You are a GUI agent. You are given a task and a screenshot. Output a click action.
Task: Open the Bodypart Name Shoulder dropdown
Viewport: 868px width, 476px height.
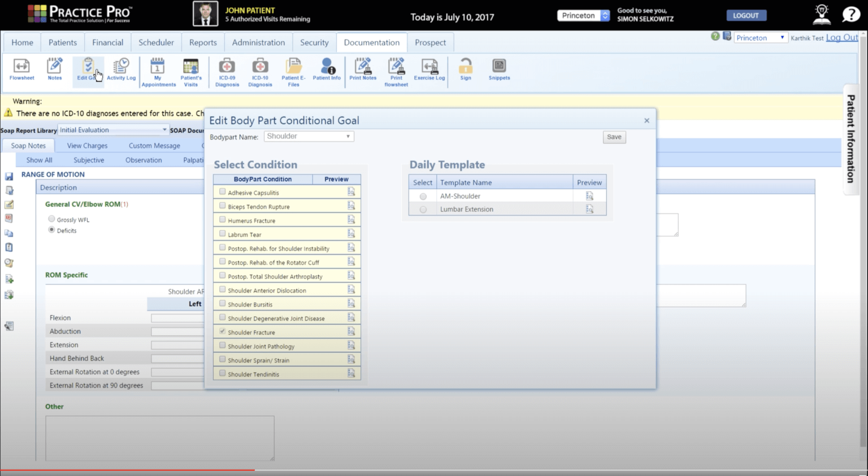(x=309, y=136)
